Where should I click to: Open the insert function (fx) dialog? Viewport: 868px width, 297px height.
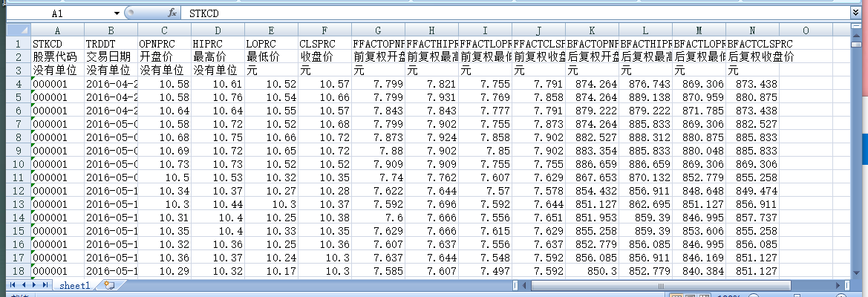[172, 13]
